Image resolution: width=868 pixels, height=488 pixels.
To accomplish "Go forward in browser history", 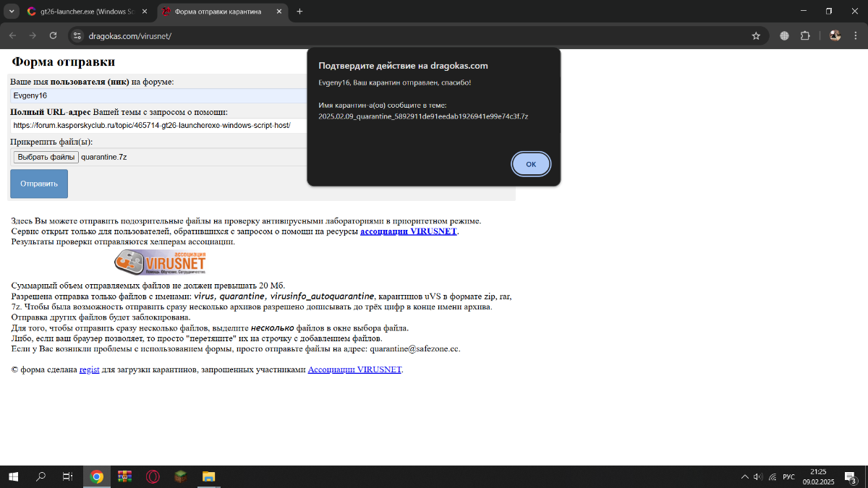I will tap(33, 35).
